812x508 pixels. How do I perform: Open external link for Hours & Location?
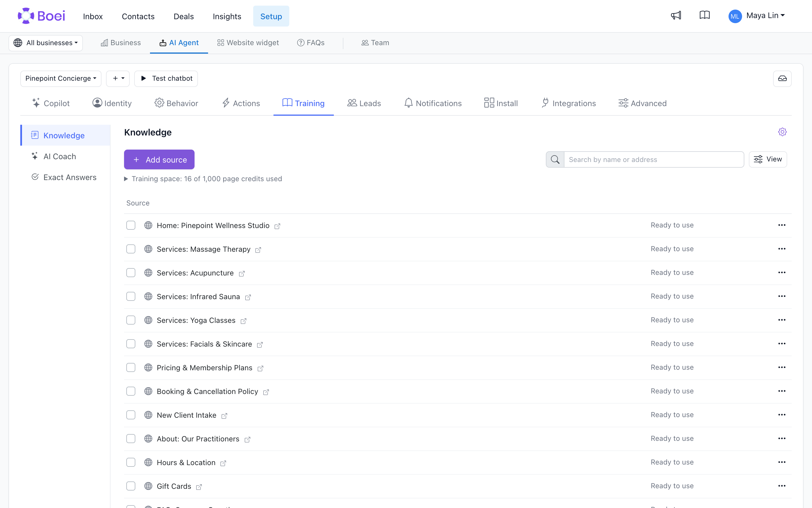223,463
